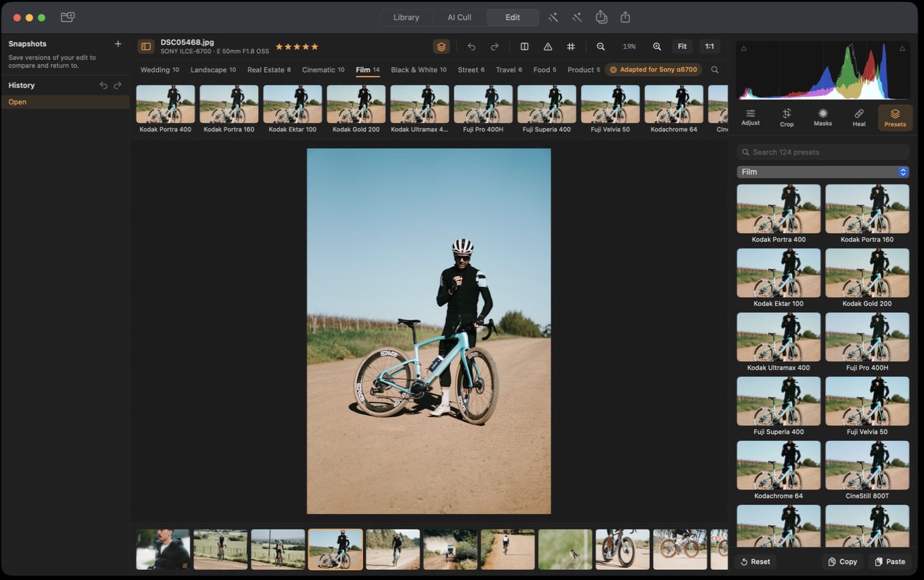
Task: Zoom in with magnifier plus icon
Action: (x=657, y=46)
